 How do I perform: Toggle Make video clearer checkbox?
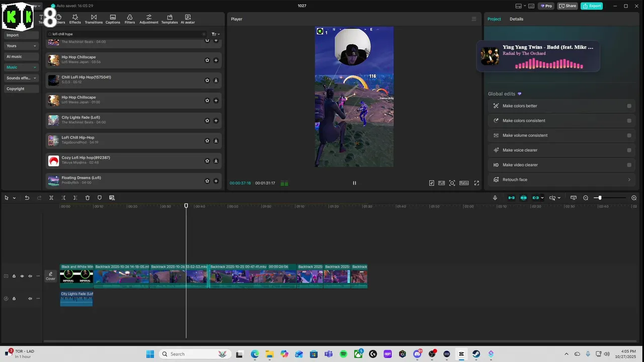pos(629,165)
